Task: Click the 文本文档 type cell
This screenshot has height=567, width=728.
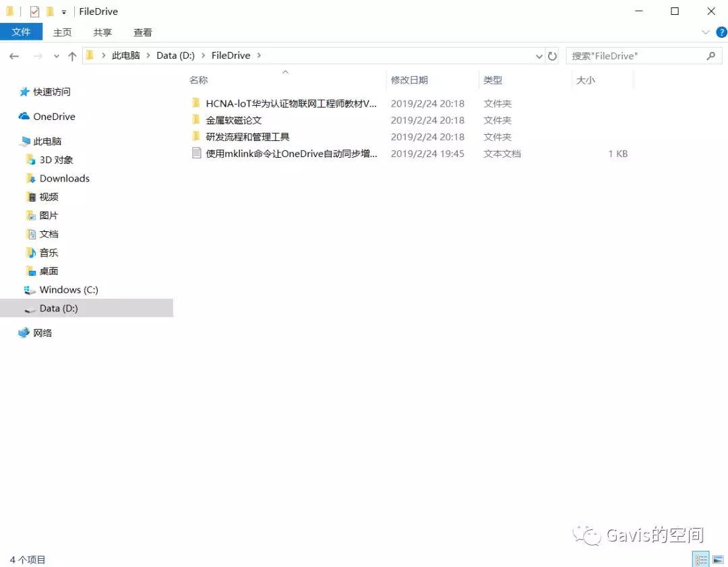Action: 502,154
